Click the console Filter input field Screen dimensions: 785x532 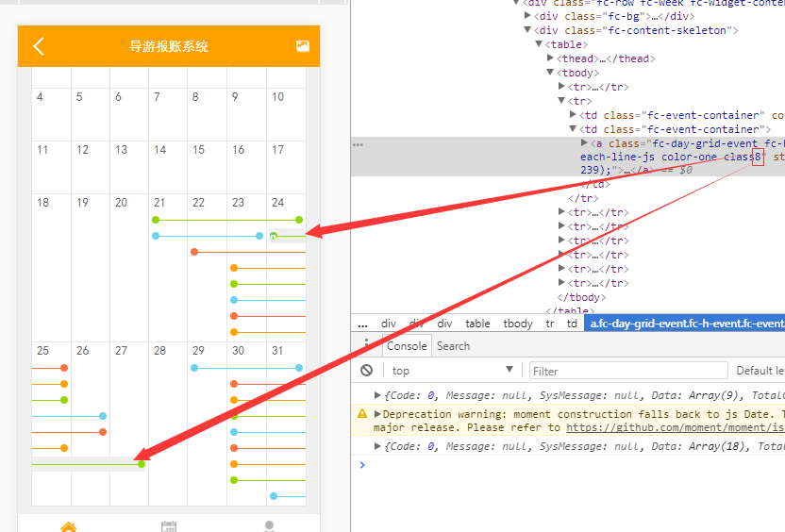tap(627, 371)
